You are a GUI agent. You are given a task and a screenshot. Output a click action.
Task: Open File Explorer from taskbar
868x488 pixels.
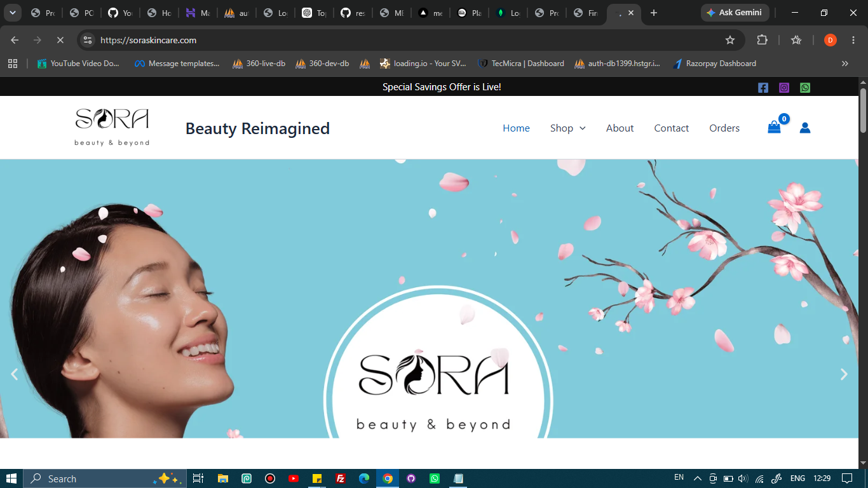(223, 478)
